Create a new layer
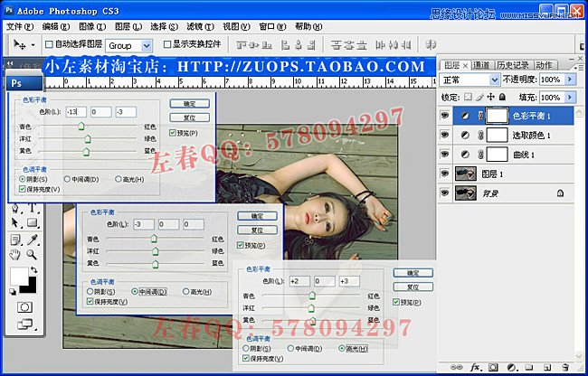The image size is (588, 376). 547,367
